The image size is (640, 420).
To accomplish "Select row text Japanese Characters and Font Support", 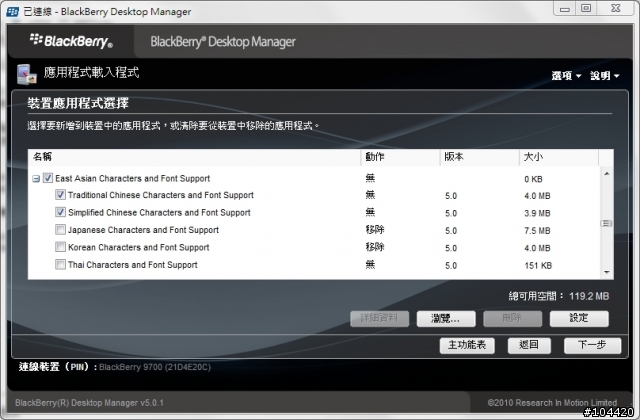I will click(x=143, y=230).
